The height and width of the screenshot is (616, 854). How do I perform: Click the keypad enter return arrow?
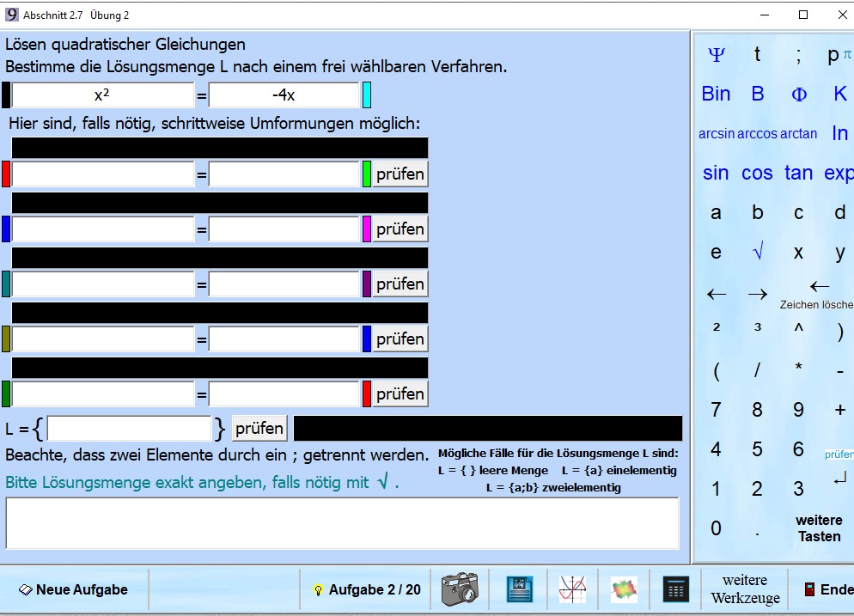[x=840, y=479]
